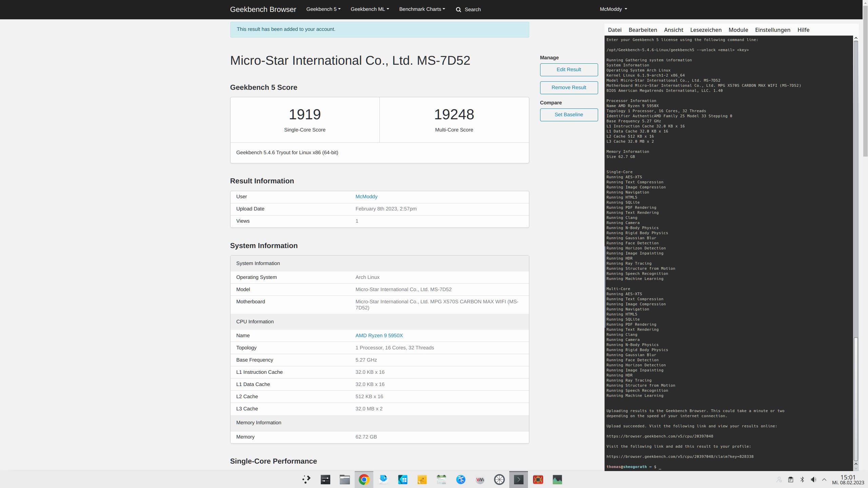The height and width of the screenshot is (488, 868).
Task: Open the AMD Ryzen 9 5950X link
Action: [x=379, y=335]
